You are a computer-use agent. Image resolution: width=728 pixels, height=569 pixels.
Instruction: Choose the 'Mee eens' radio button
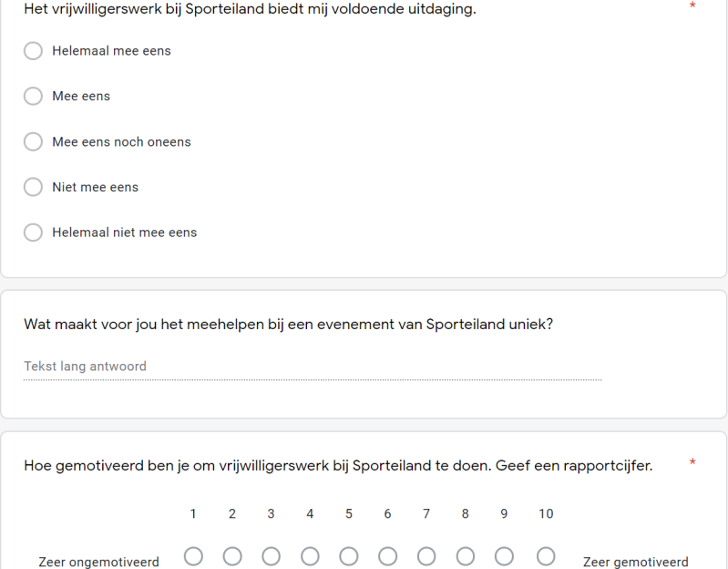(34, 97)
